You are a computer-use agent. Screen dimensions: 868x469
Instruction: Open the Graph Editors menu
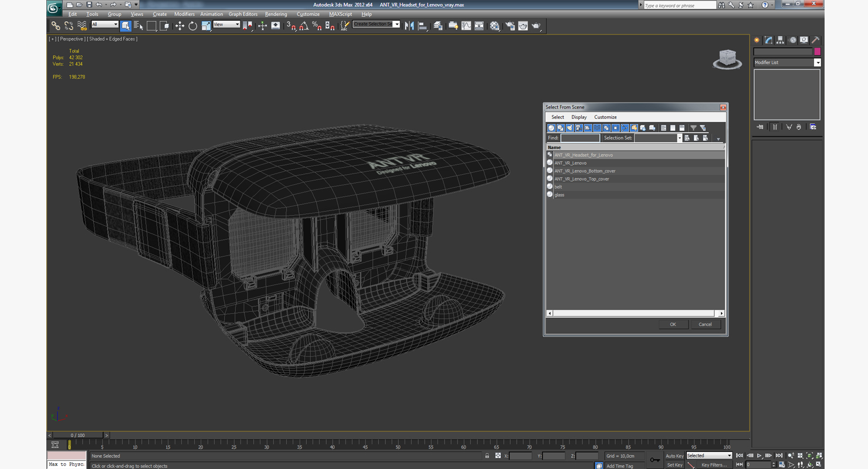tap(243, 14)
